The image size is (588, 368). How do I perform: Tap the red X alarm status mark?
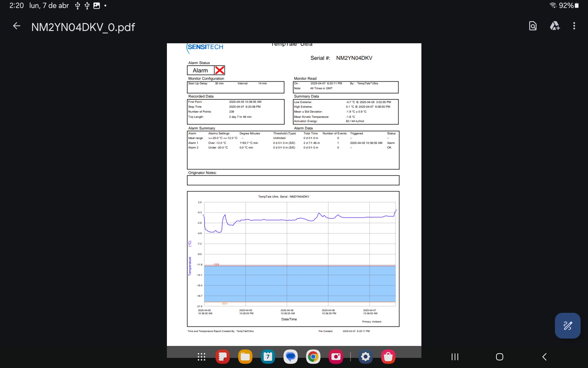[220, 70]
